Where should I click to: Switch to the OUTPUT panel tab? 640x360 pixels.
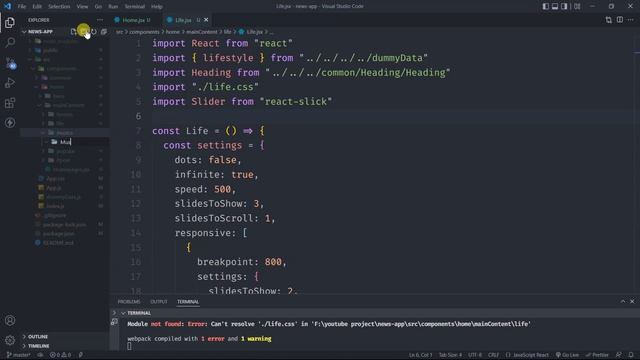click(159, 302)
